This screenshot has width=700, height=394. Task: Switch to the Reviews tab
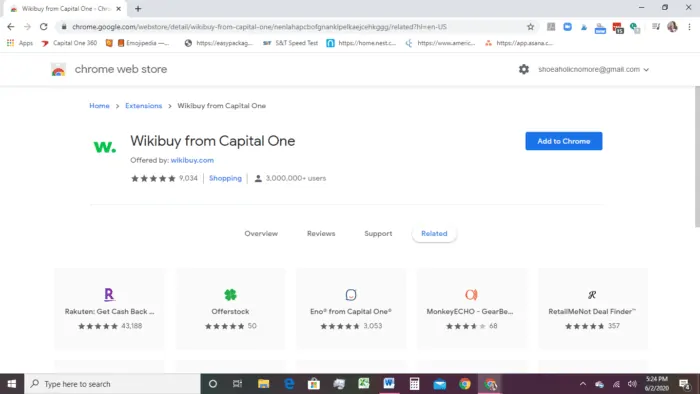(321, 233)
